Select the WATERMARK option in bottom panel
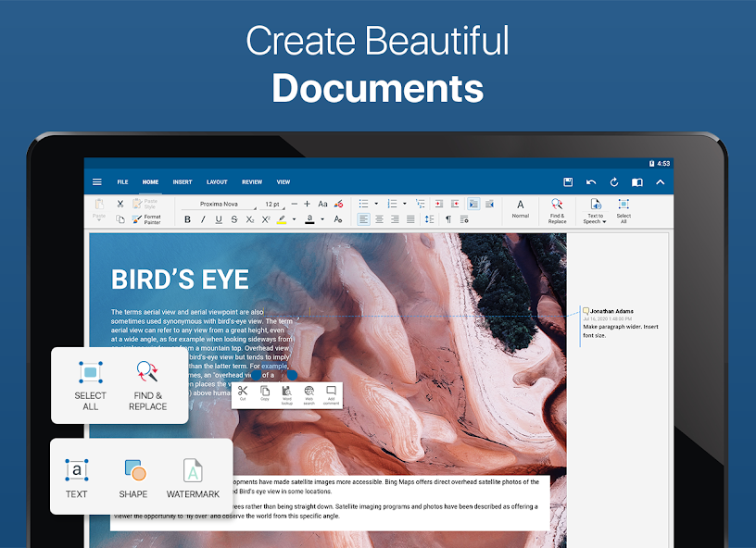Screen dimensions: 756x548 click(193, 477)
